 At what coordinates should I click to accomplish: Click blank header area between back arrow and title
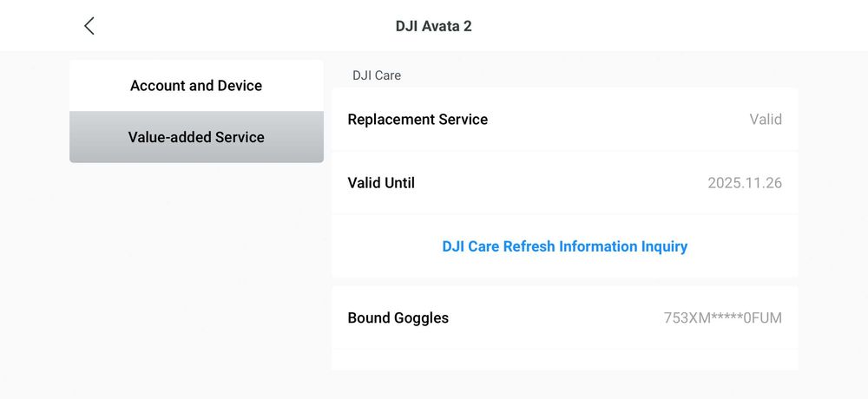[243, 26]
